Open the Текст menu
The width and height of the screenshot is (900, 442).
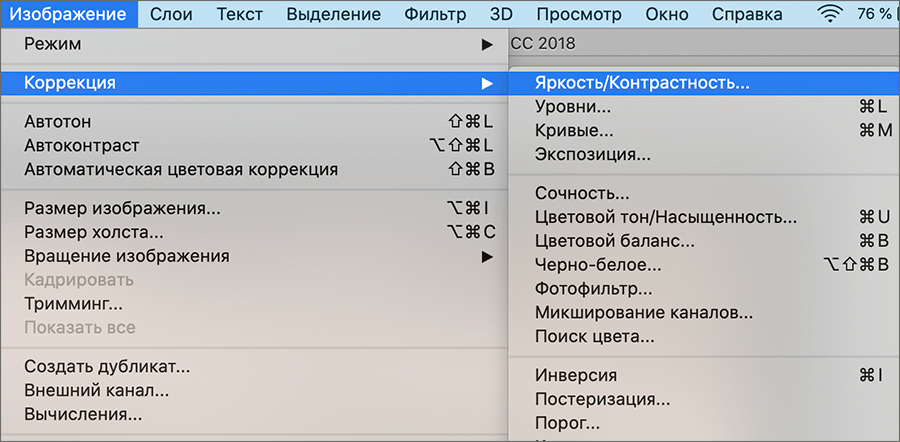pos(239,14)
